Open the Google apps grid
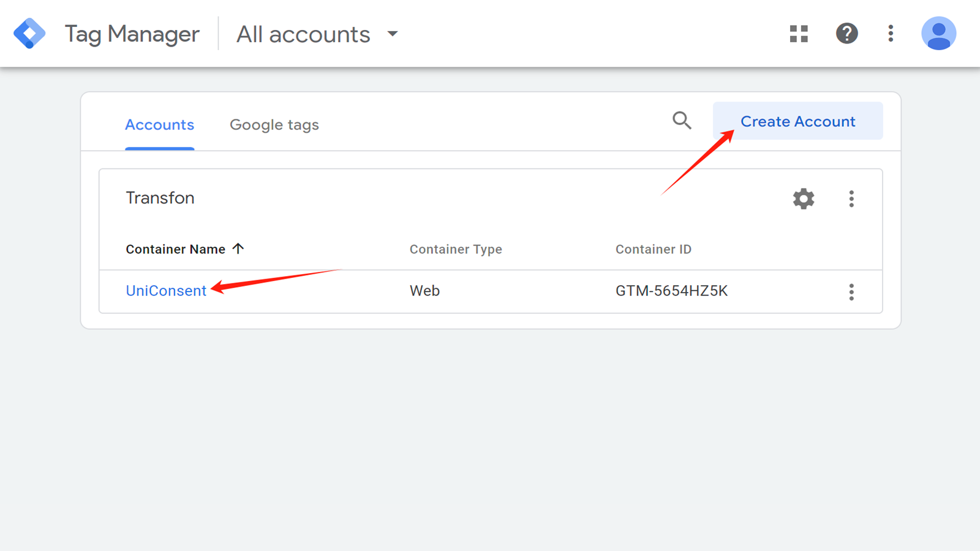This screenshot has height=551, width=980. tap(799, 34)
